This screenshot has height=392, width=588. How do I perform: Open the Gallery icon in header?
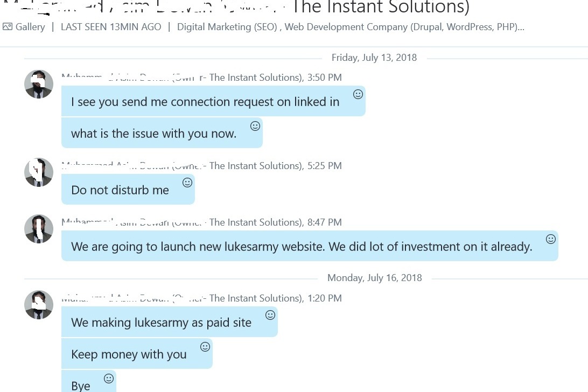click(x=8, y=26)
